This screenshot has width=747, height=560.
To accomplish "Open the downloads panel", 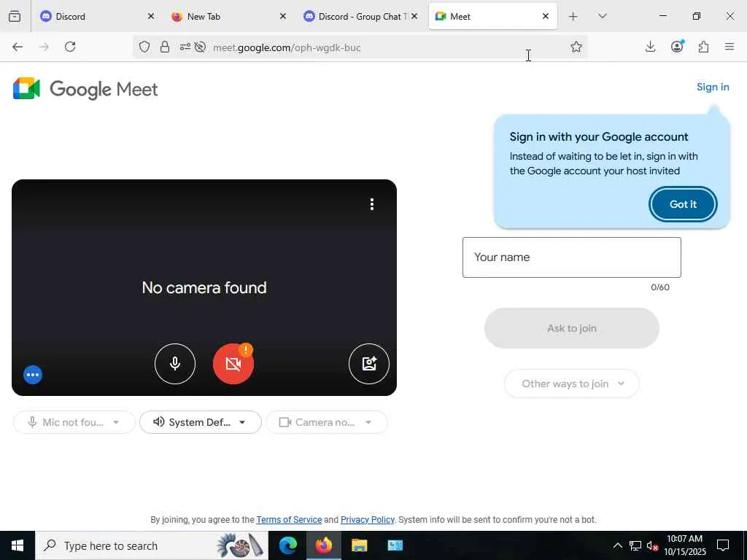I will [x=650, y=47].
